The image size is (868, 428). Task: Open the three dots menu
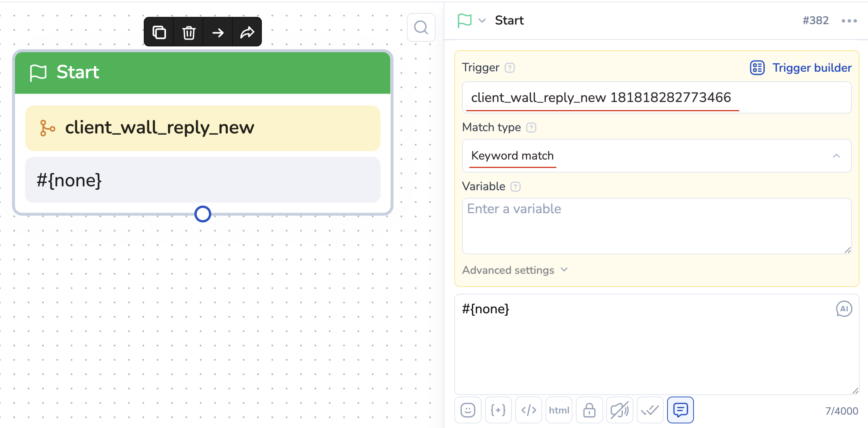pyautogui.click(x=849, y=20)
